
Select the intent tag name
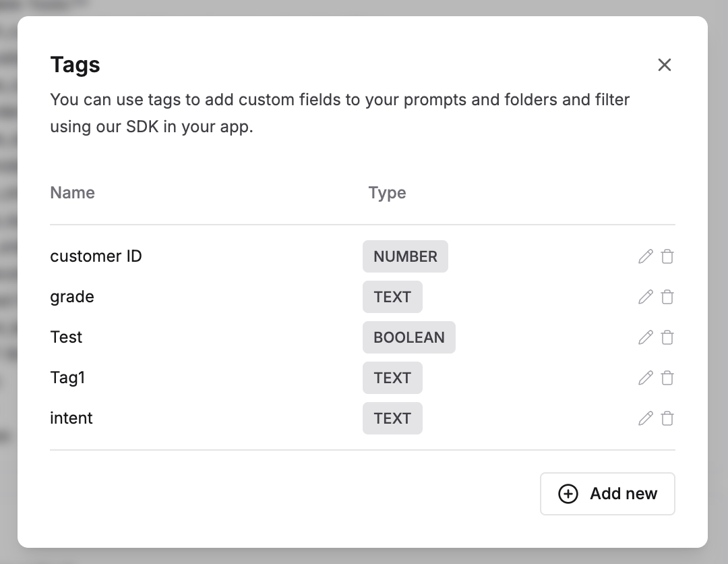point(71,418)
